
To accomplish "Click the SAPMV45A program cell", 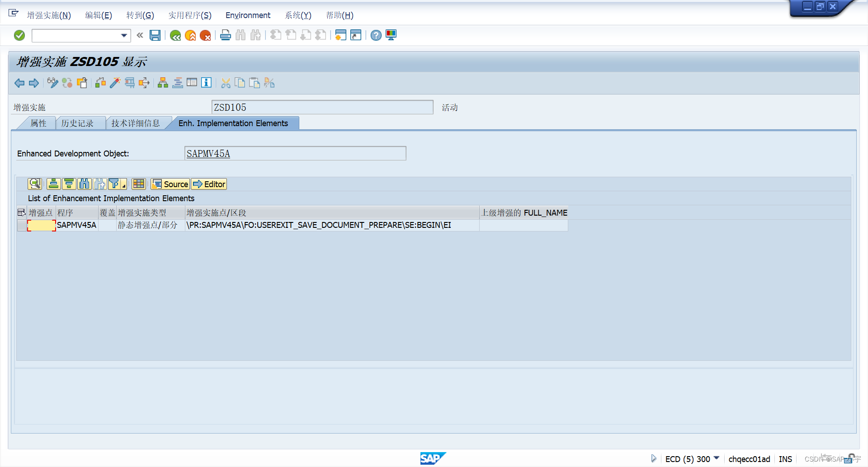I will [77, 225].
